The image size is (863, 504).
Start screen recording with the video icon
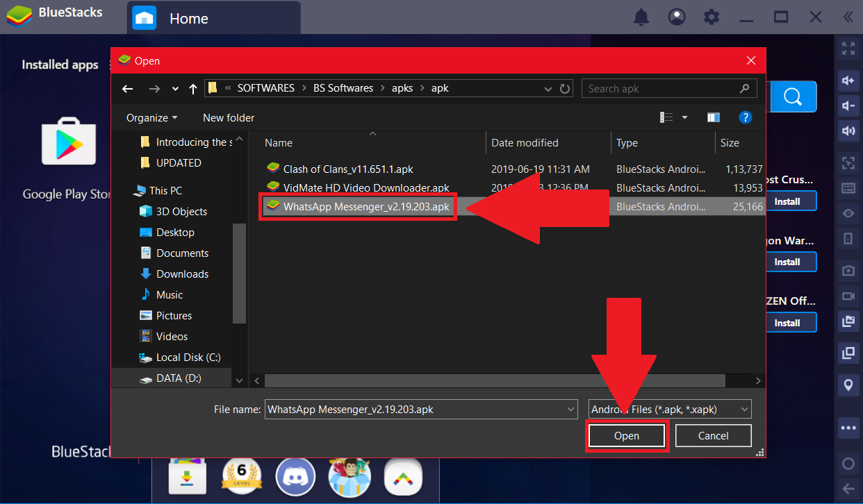coord(848,296)
